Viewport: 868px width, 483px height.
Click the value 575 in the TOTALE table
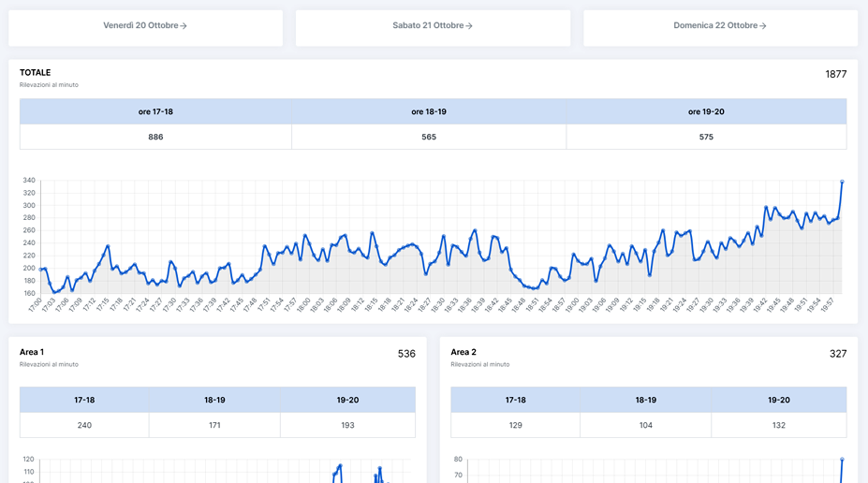[706, 137]
